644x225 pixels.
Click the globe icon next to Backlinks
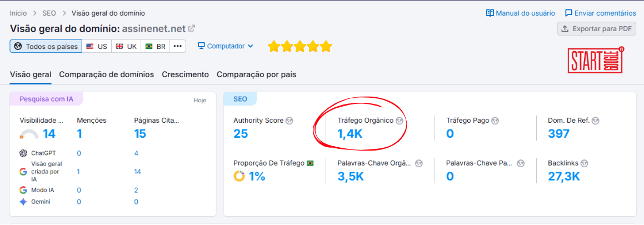pyautogui.click(x=585, y=163)
